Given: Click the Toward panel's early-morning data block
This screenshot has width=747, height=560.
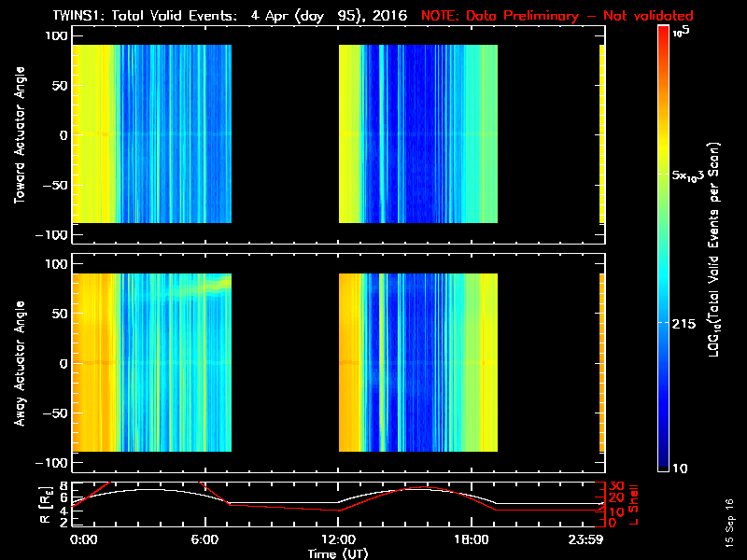Looking at the screenshot, I should coord(152,133).
